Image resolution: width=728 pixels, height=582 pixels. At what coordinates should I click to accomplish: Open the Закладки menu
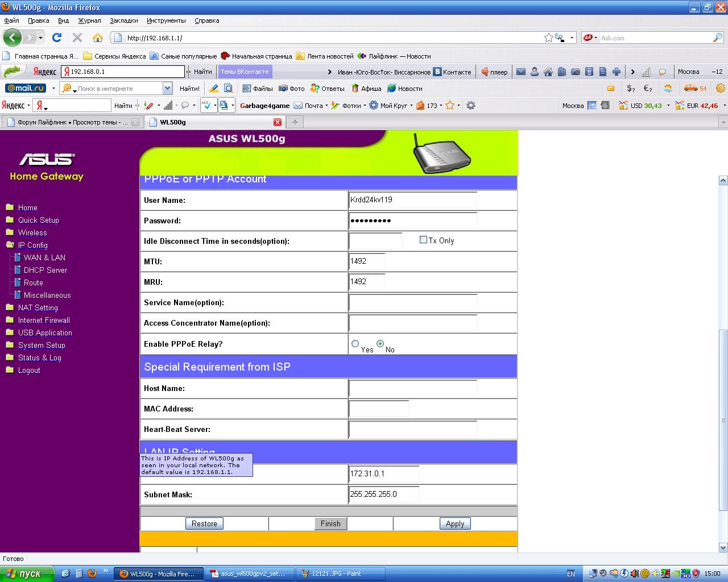(x=123, y=20)
